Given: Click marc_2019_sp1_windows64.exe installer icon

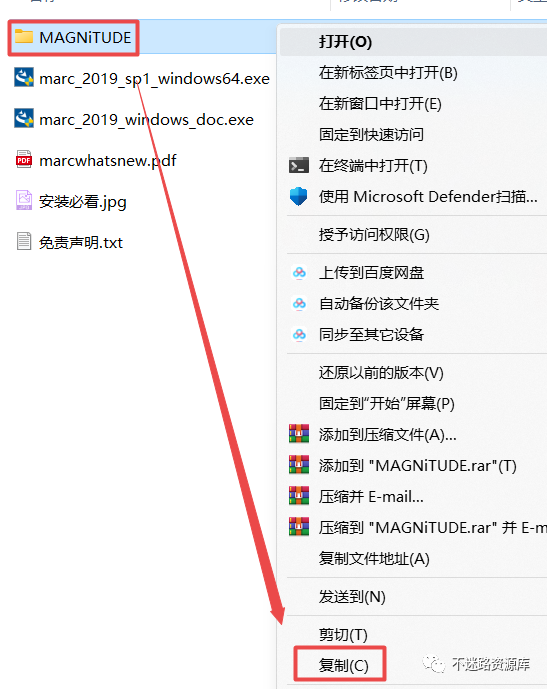Looking at the screenshot, I should [x=24, y=78].
